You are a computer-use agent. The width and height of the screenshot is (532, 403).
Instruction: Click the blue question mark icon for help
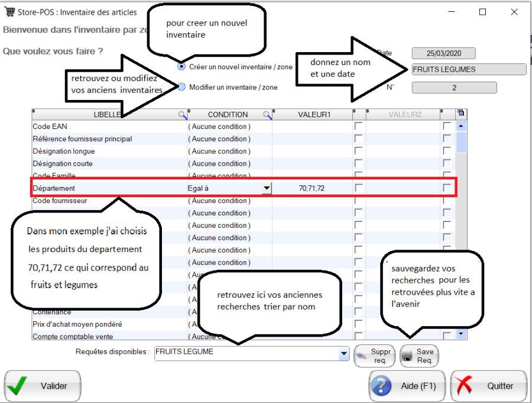[x=382, y=386]
